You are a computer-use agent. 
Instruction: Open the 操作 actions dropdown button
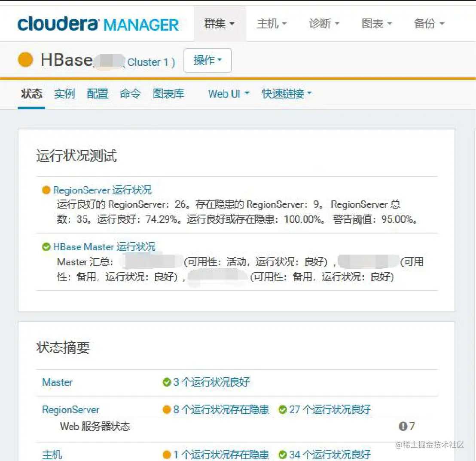coord(207,60)
